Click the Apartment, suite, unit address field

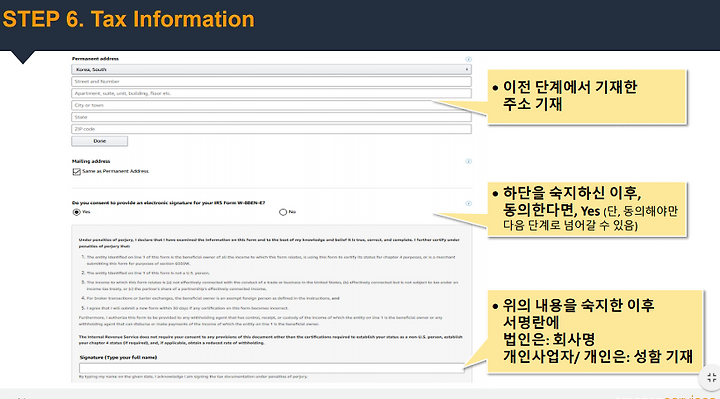pyautogui.click(x=271, y=93)
